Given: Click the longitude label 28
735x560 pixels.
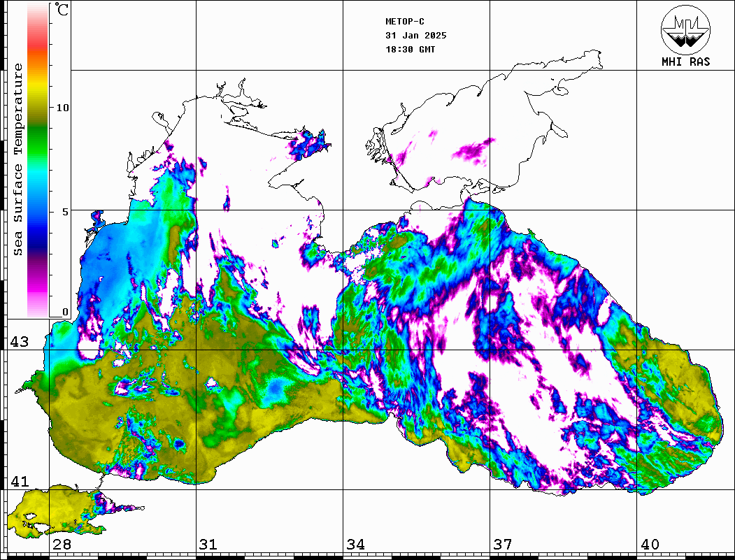Looking at the screenshot, I should coord(62,545).
